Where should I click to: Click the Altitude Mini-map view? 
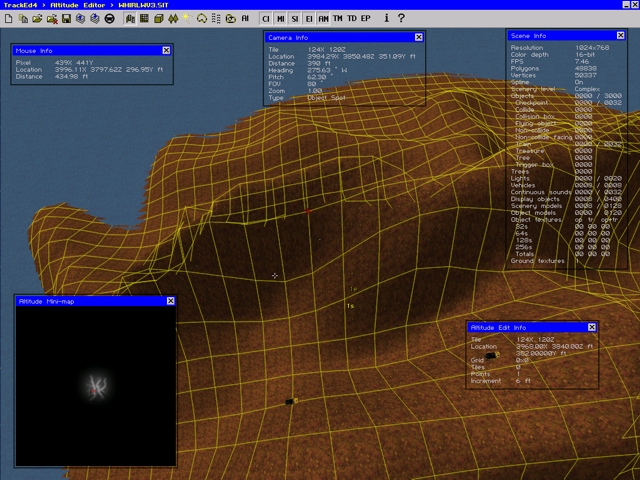tap(96, 386)
